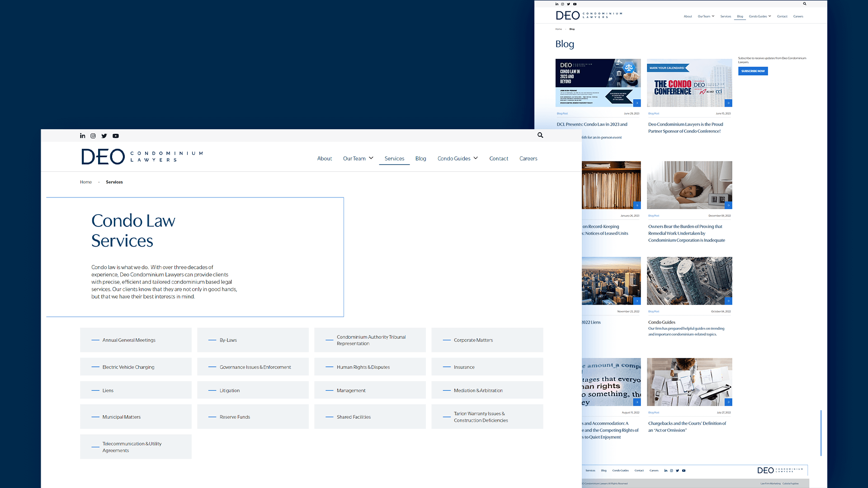Open the Instagram icon in the header
The width and height of the screenshot is (868, 488).
pyautogui.click(x=93, y=136)
